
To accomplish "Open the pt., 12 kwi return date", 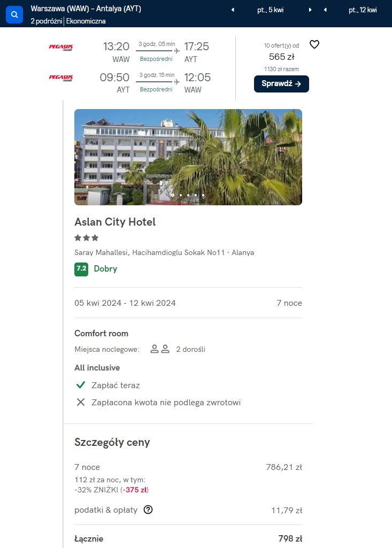I will coord(363,10).
